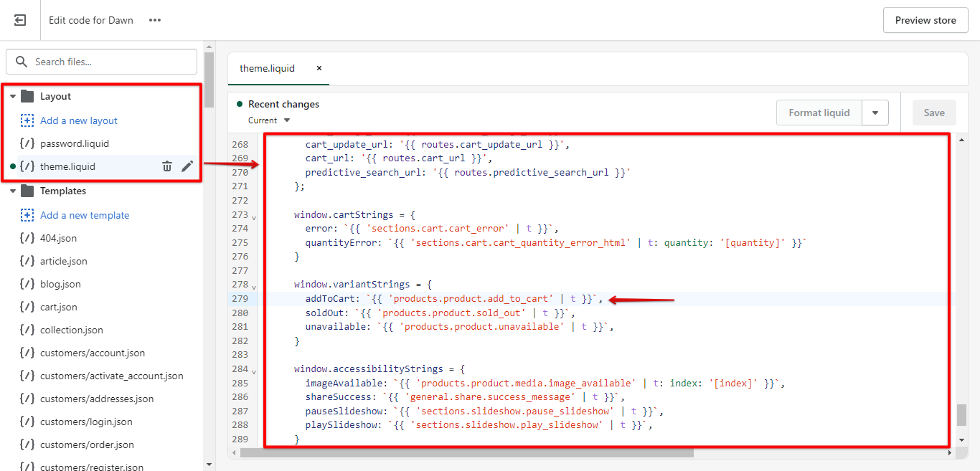Click the exit editor back icon
Image resolution: width=980 pixels, height=471 pixels.
(x=20, y=20)
